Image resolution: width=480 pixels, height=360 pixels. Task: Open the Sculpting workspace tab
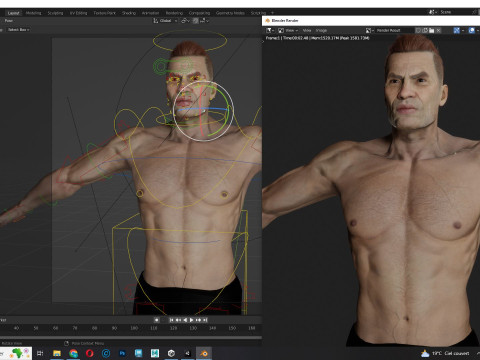[x=55, y=13]
